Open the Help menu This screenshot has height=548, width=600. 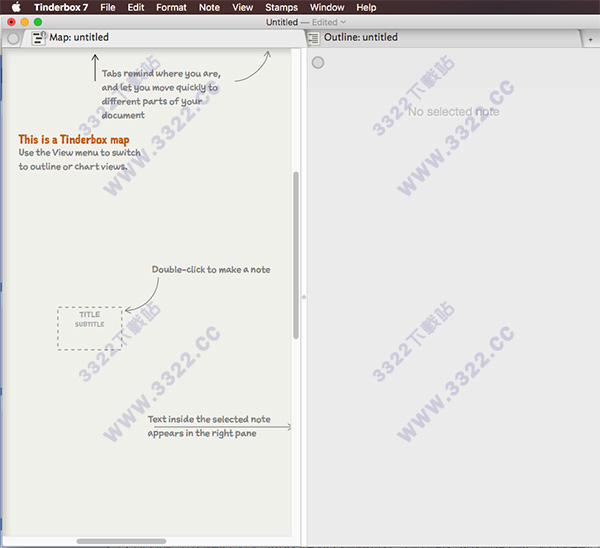tap(366, 7)
